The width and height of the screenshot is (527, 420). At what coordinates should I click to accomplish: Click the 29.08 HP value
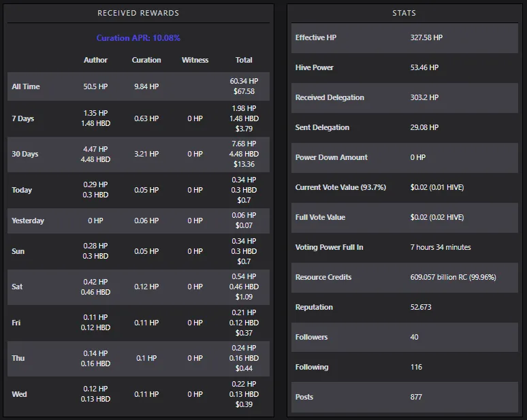(424, 127)
